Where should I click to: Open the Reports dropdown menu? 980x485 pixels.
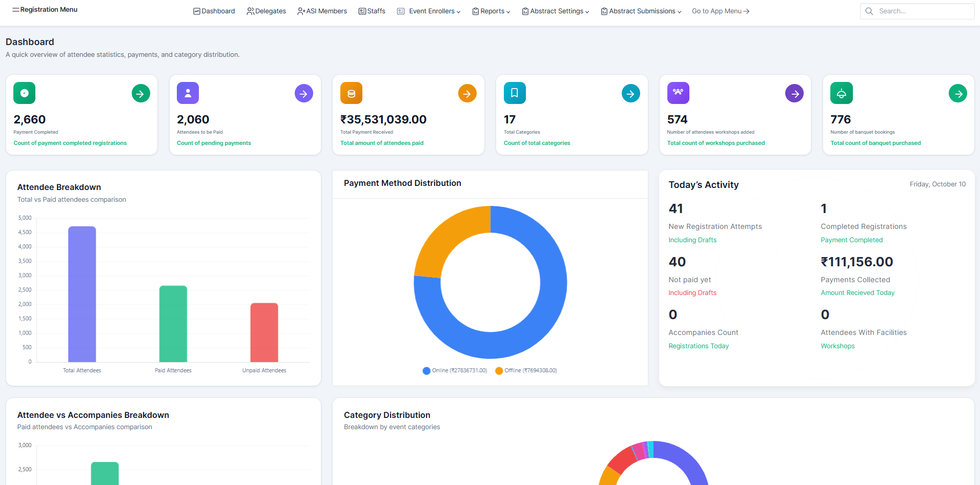tap(491, 11)
